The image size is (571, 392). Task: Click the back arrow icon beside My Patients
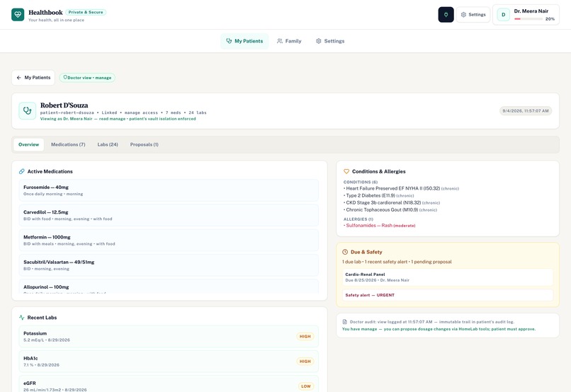click(x=19, y=77)
